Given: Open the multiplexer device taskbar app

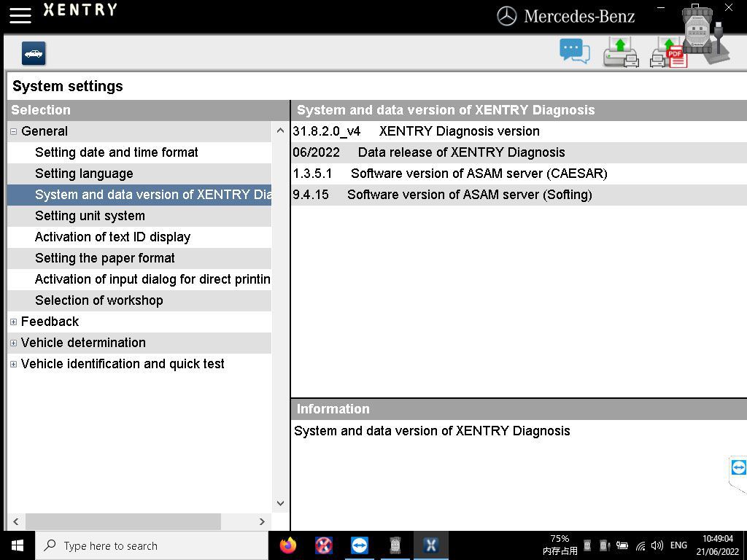Looking at the screenshot, I should point(395,545).
